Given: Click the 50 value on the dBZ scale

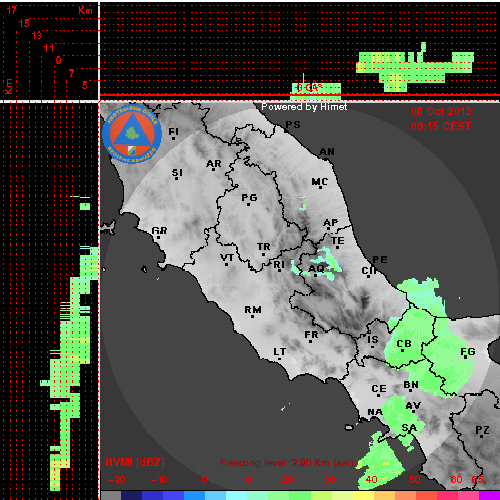Looking at the screenshot, I should 415,480.
